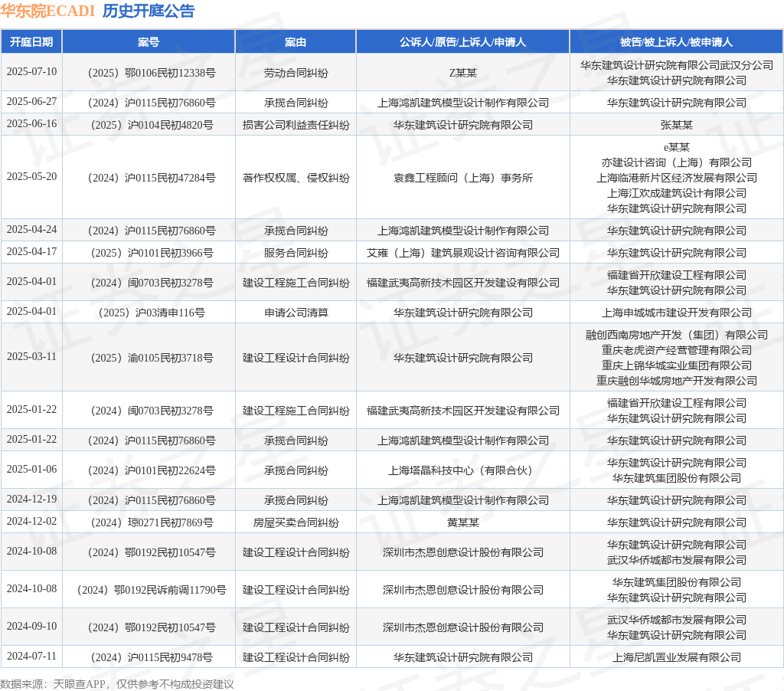Image resolution: width=784 pixels, height=691 pixels.
Task: Select the date 2025-05-20
Action: (31, 177)
